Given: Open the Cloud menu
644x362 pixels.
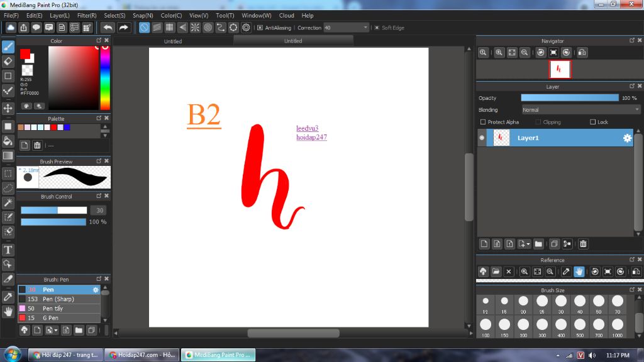Looking at the screenshot, I should click(286, 15).
